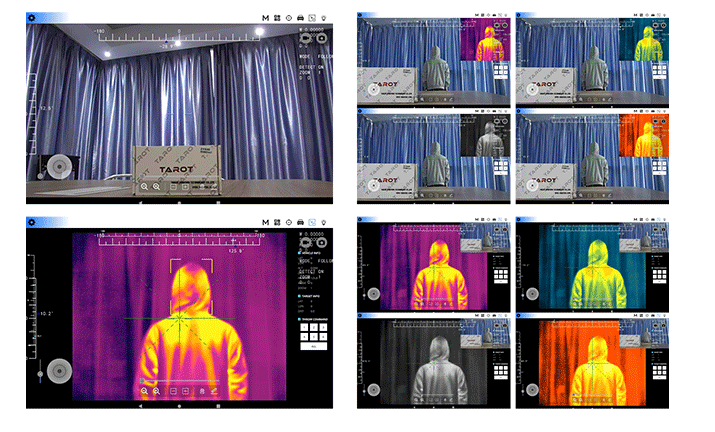This screenshot has width=715, height=432.
Task: Open settings gear in the large purple thermal view
Action: tap(31, 222)
